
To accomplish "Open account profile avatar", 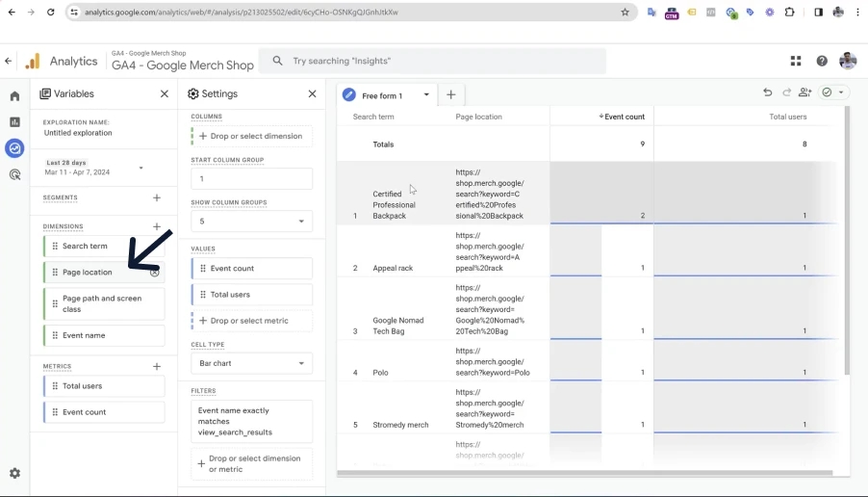I will click(848, 61).
